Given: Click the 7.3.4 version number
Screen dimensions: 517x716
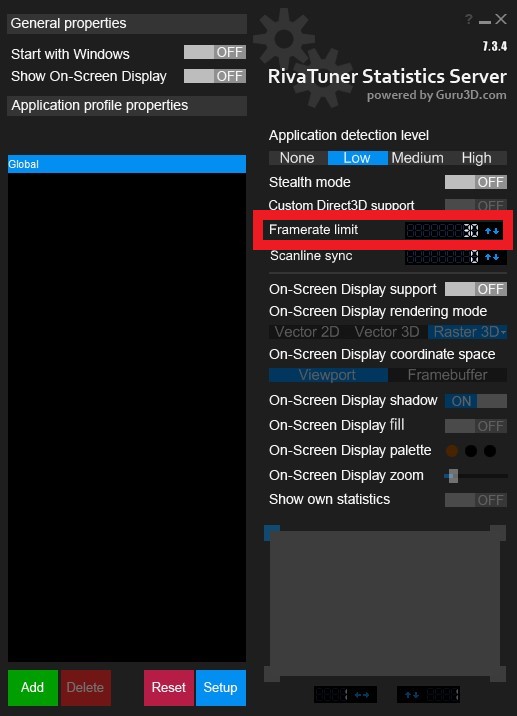Looking at the screenshot, I should click(x=495, y=46).
